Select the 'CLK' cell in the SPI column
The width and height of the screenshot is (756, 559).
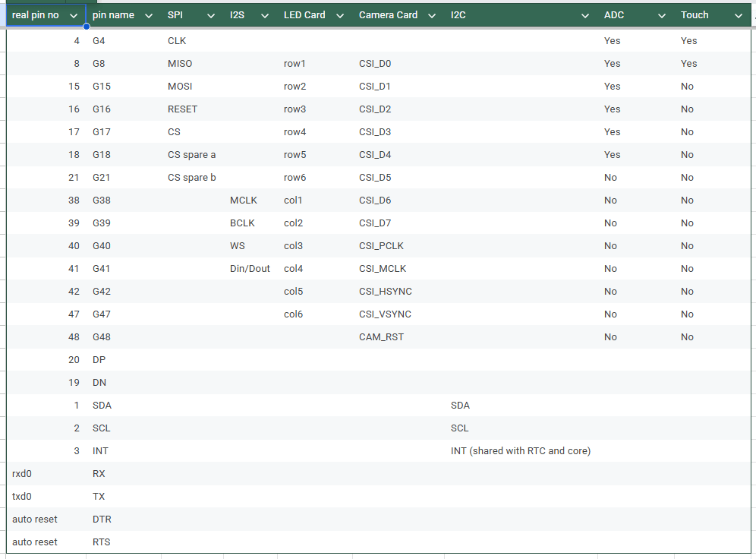click(x=194, y=41)
